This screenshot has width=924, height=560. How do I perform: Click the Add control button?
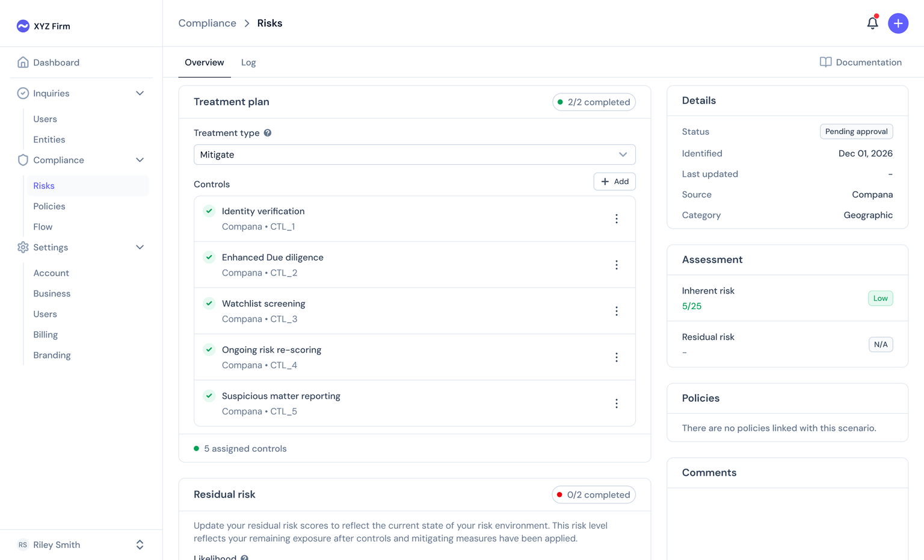[614, 181]
